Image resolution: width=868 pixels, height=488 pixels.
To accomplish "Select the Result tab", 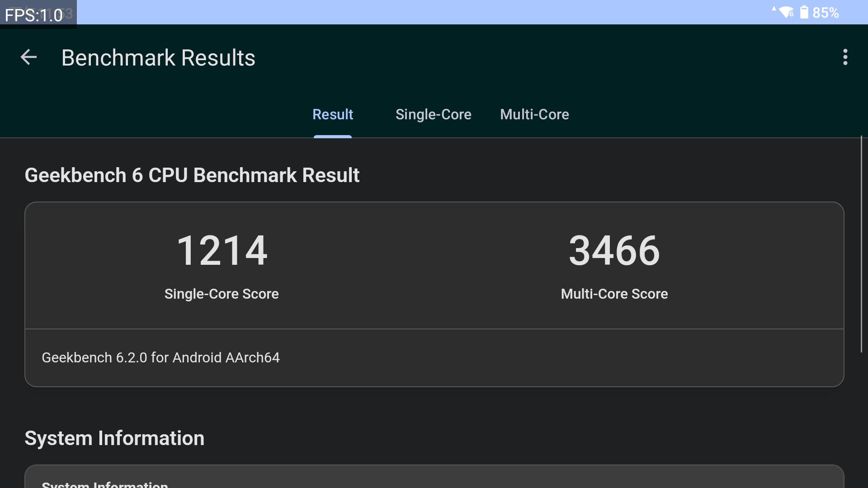I will point(332,114).
